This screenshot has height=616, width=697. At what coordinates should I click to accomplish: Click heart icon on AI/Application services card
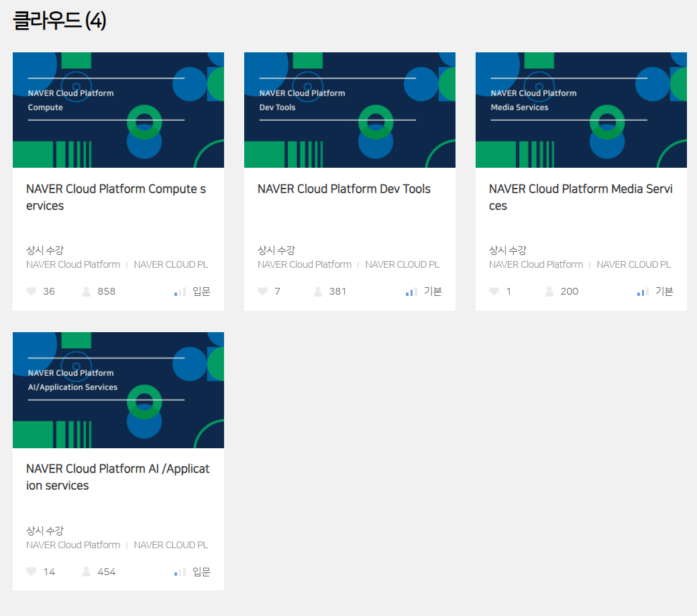coord(31,572)
